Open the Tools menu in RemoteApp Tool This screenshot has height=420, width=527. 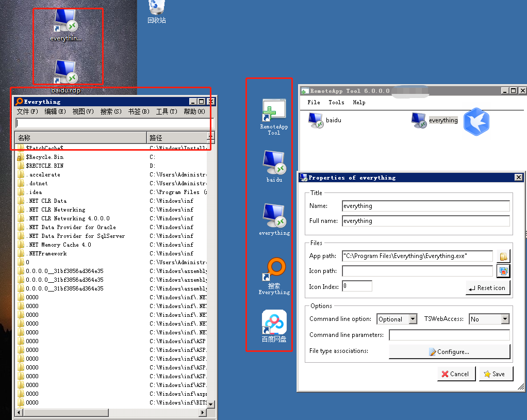point(336,102)
